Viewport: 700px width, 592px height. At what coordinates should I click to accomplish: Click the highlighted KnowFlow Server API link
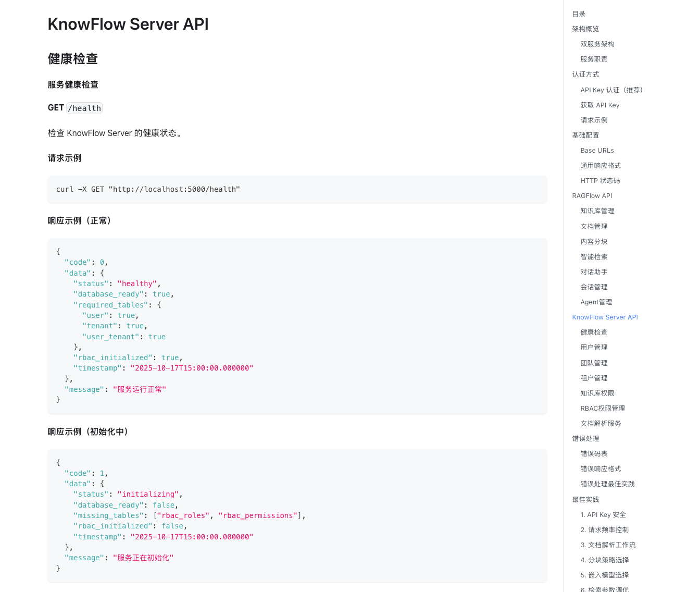tap(605, 317)
